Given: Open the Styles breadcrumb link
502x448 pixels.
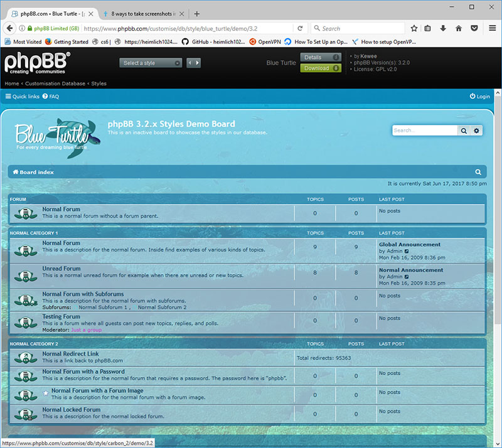Looking at the screenshot, I should coord(99,83).
